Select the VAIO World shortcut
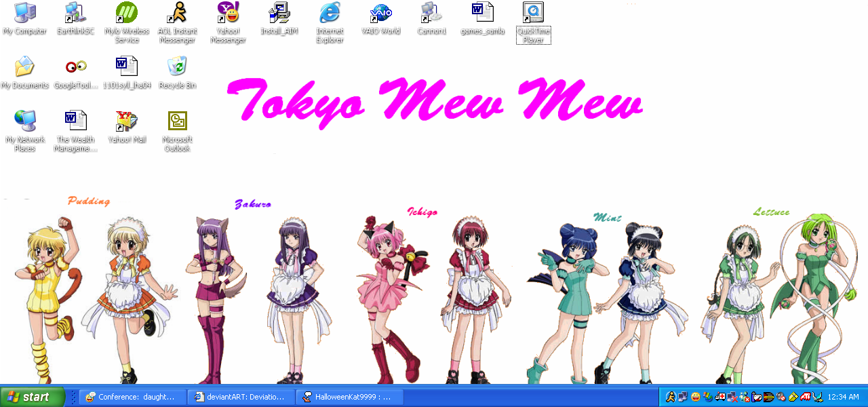The height and width of the screenshot is (407, 868). coord(381,19)
